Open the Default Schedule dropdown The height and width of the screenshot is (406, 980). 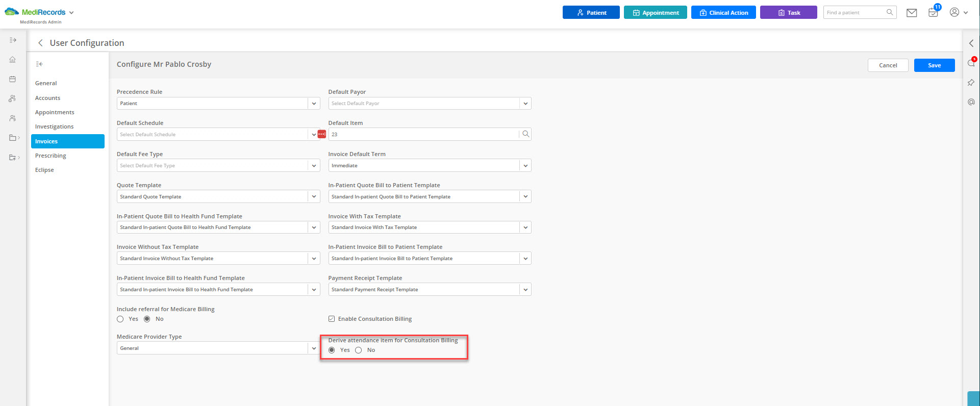pos(218,135)
